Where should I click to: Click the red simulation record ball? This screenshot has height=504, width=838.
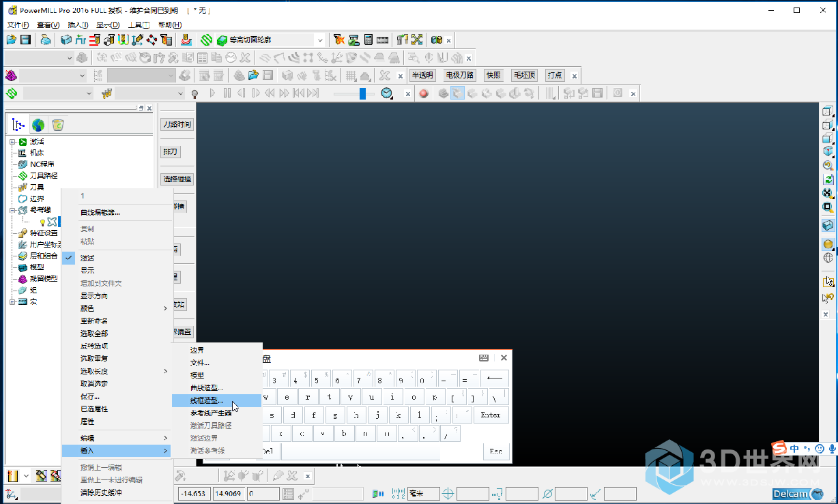pyautogui.click(x=424, y=93)
